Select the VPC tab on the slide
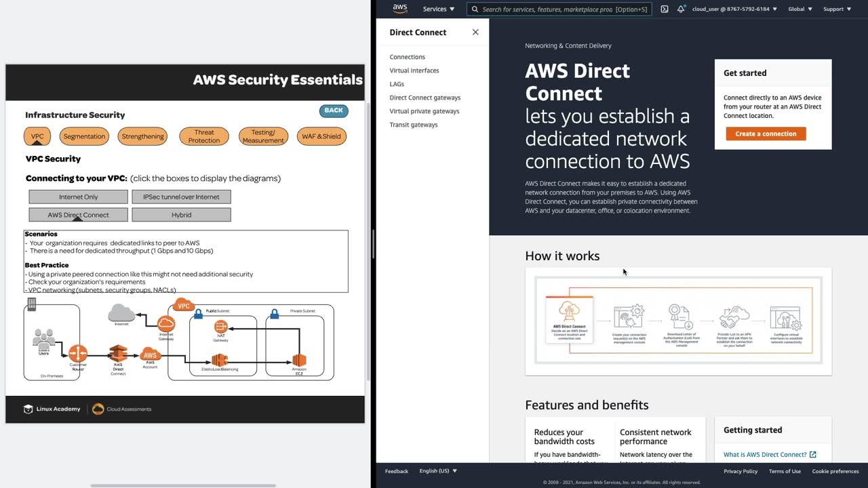This screenshot has width=868, height=488. click(37, 136)
